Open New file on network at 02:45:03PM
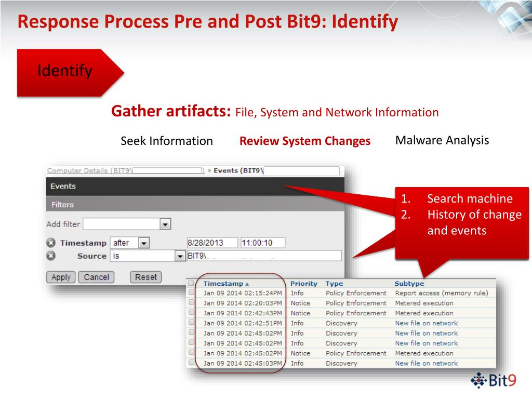The height and width of the screenshot is (399, 532). 427,363
